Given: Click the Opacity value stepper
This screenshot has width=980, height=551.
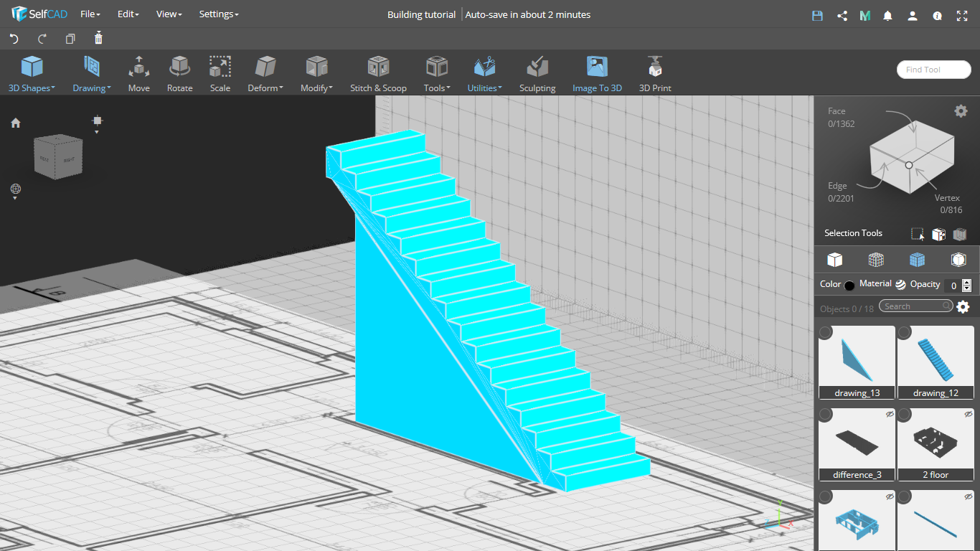Looking at the screenshot, I should (966, 286).
